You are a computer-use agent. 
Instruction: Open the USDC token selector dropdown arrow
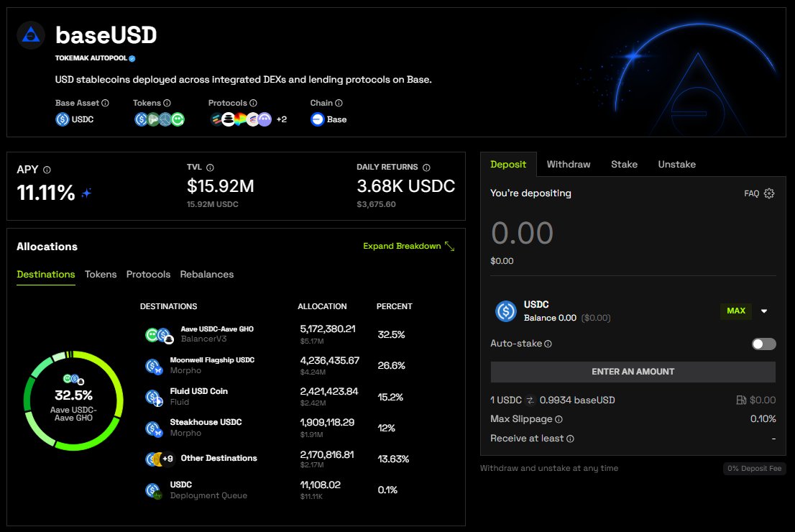(x=764, y=311)
